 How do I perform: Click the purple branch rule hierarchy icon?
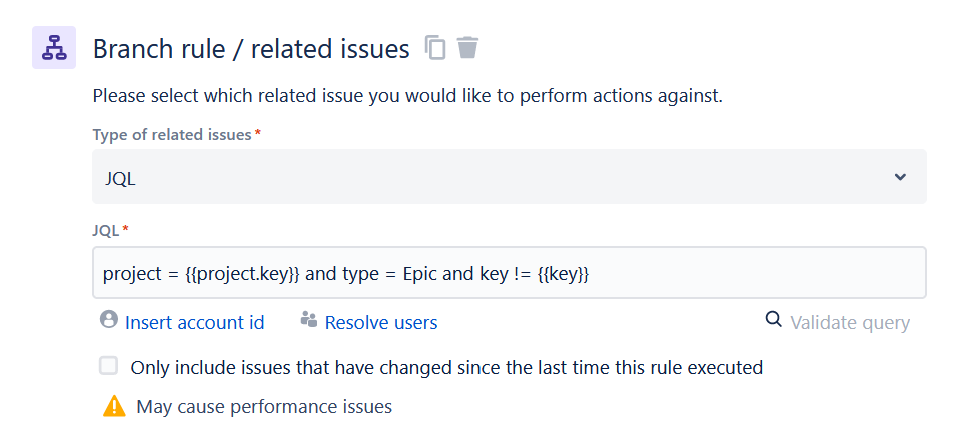tap(54, 48)
